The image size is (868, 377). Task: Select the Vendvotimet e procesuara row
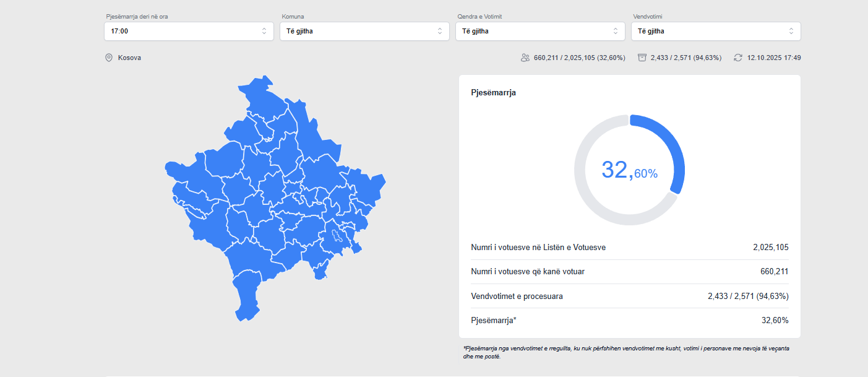629,297
